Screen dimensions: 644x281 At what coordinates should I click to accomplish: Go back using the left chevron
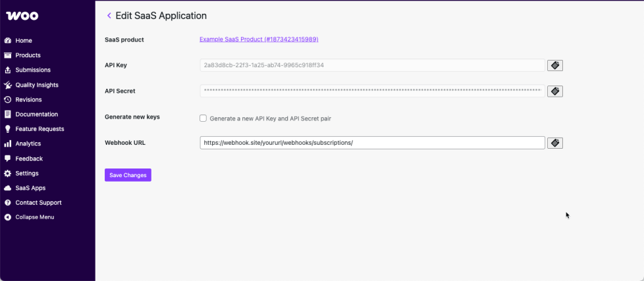pos(109,16)
